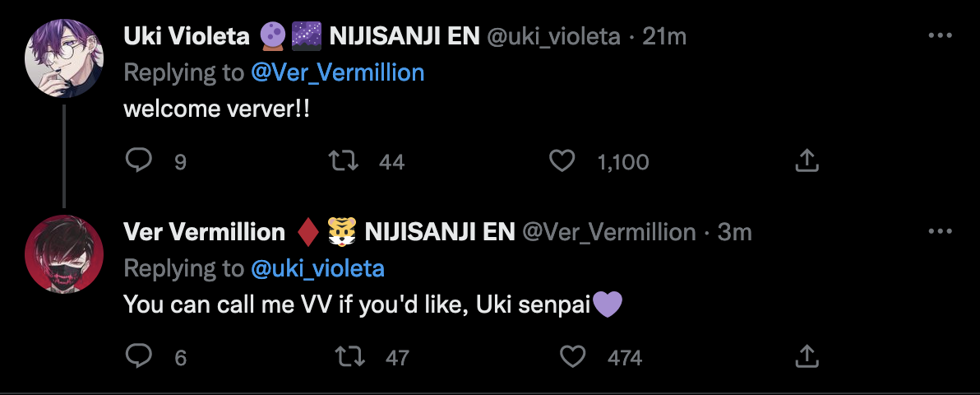Open more options on Uki Violeta's tweet
The height and width of the screenshot is (395, 980).
point(940,36)
